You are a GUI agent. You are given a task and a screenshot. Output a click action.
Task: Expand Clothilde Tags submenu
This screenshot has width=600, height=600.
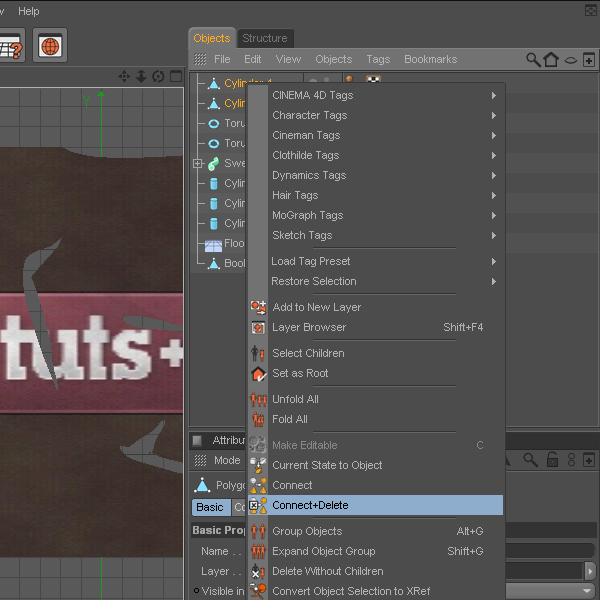(375, 155)
